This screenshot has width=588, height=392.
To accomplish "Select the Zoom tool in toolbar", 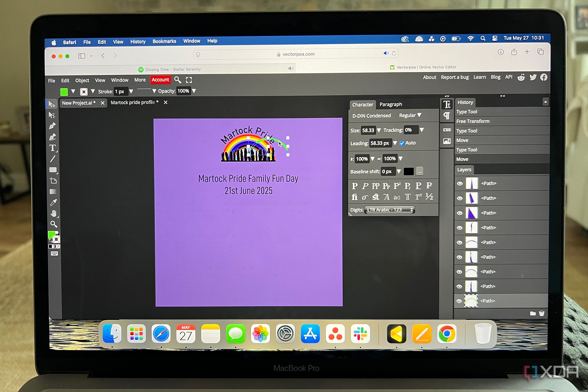I will point(54,224).
